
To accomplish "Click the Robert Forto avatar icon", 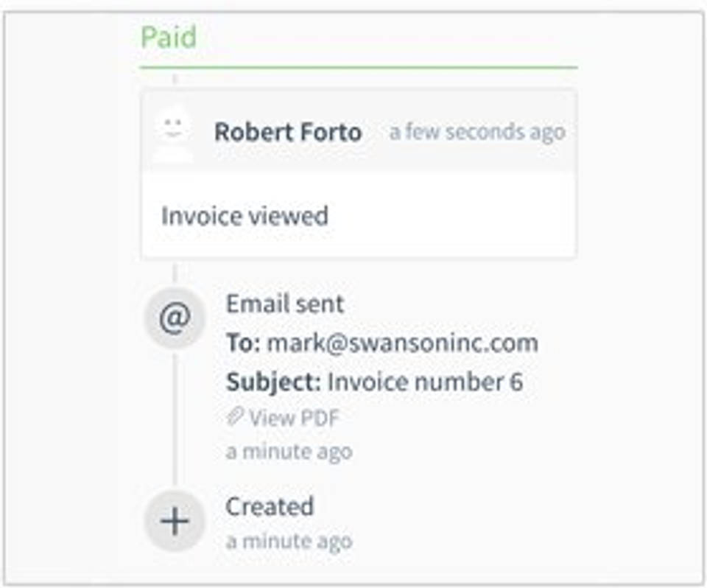I will (x=173, y=133).
